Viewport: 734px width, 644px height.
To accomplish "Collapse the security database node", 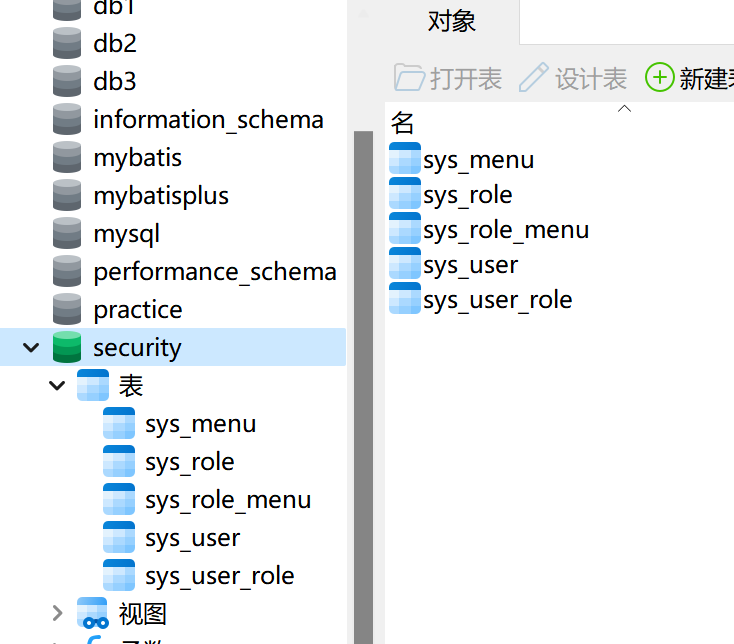I will tap(32, 348).
